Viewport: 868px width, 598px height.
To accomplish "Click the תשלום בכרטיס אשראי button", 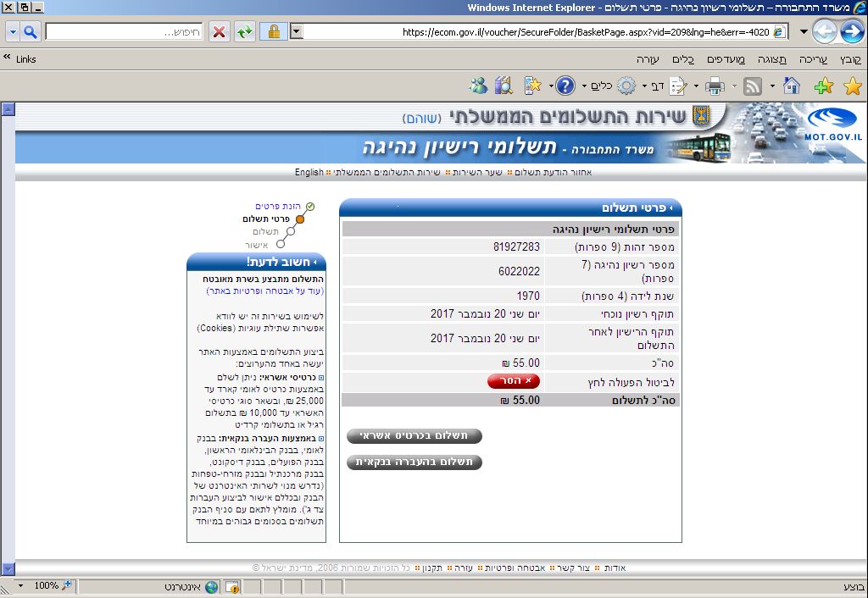I will (415, 436).
